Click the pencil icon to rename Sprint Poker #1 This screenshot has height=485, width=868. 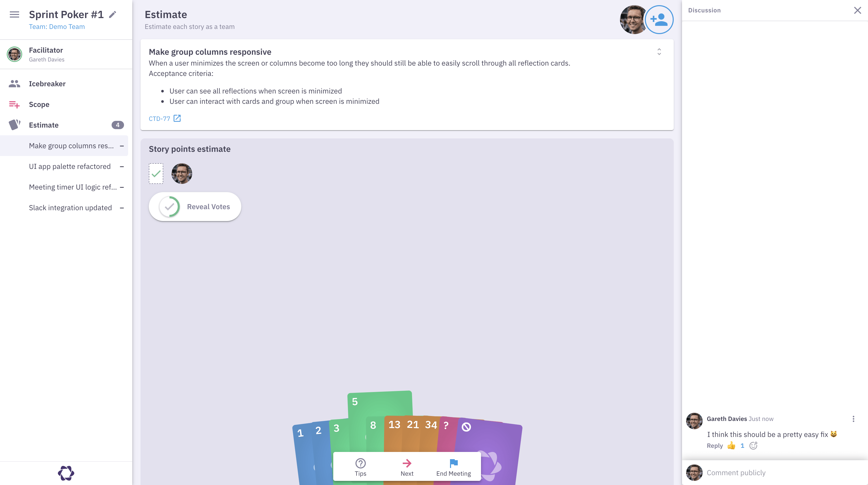click(x=112, y=14)
